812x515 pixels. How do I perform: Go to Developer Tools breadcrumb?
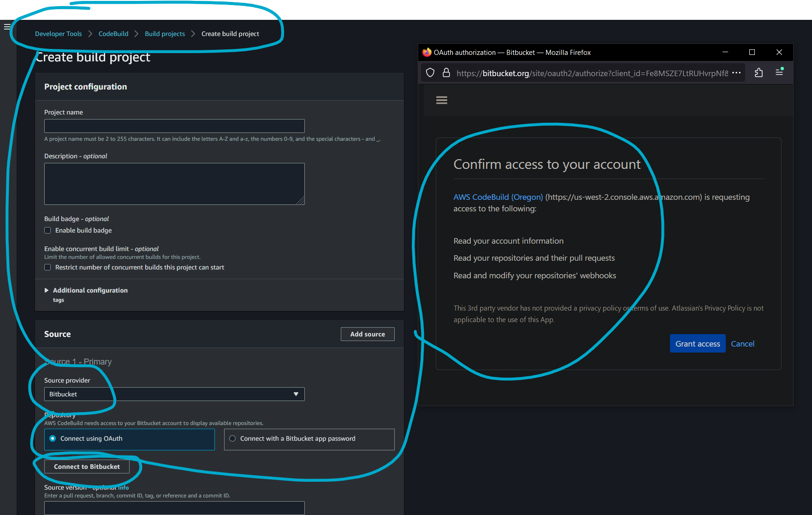[x=59, y=34]
